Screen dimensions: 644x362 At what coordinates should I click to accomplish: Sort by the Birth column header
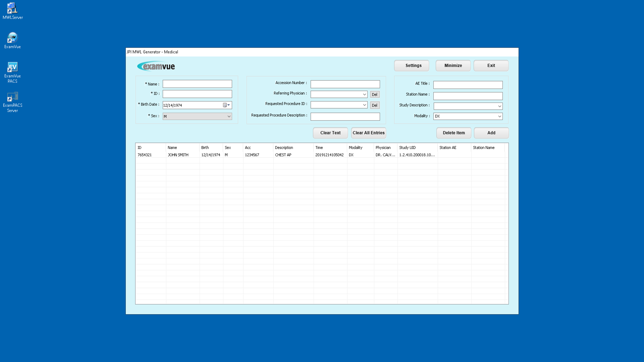tap(211, 147)
